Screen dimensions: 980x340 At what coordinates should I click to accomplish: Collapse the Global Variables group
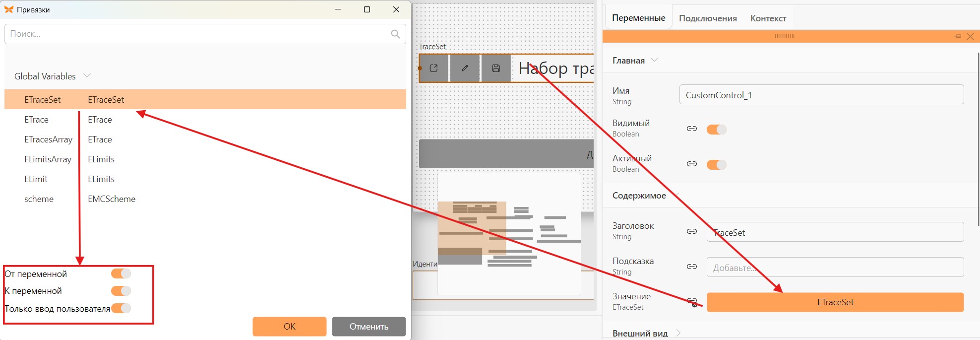pos(87,76)
